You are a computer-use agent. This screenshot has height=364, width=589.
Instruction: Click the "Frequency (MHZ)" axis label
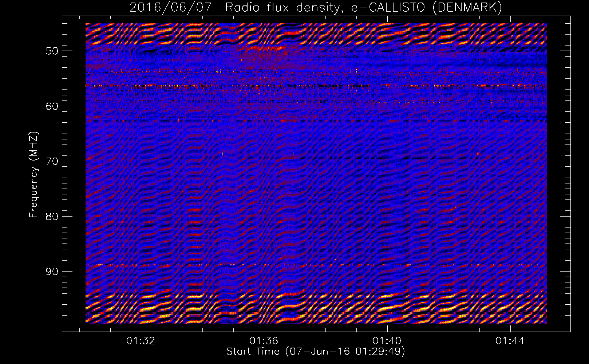click(33, 175)
